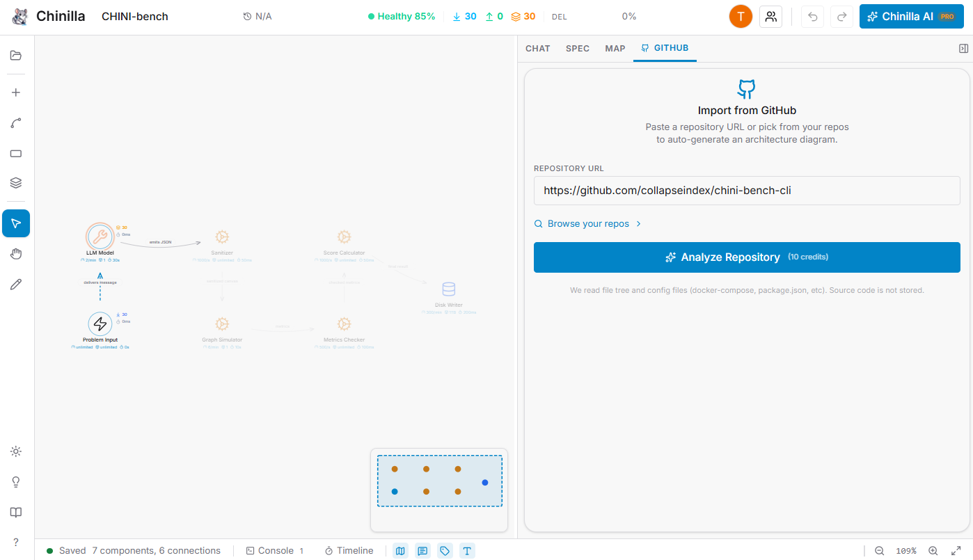
Task: Toggle the tags visibility button
Action: [445, 551]
